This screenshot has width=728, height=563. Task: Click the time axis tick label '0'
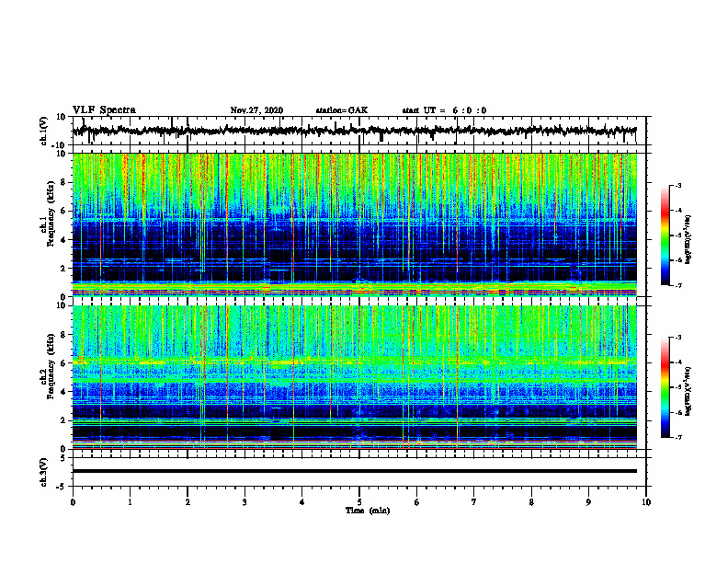click(73, 501)
